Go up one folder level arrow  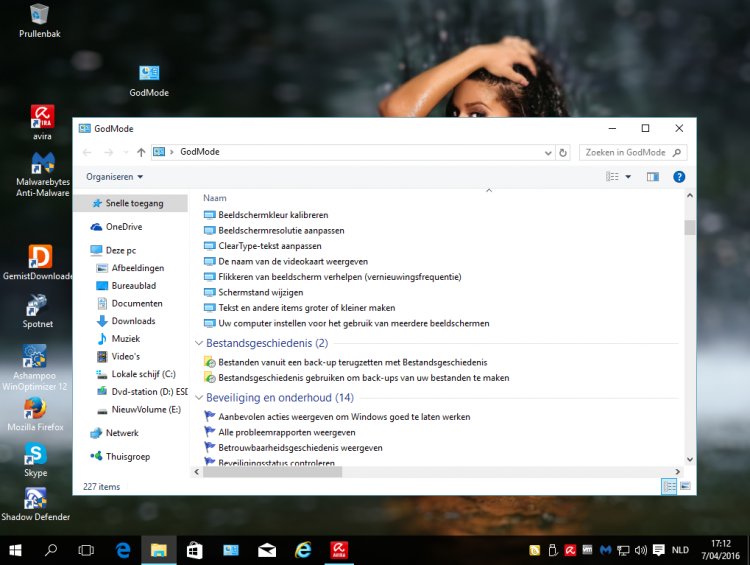[140, 153]
